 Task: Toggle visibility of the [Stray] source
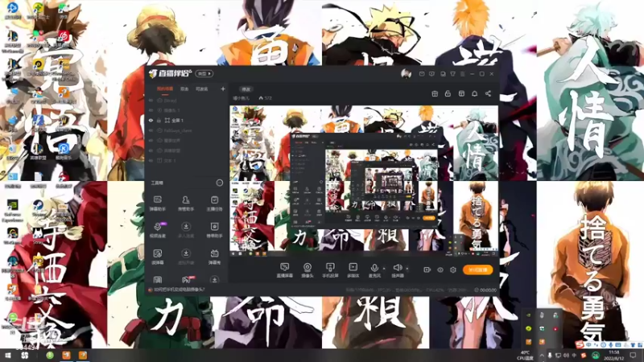point(151,100)
